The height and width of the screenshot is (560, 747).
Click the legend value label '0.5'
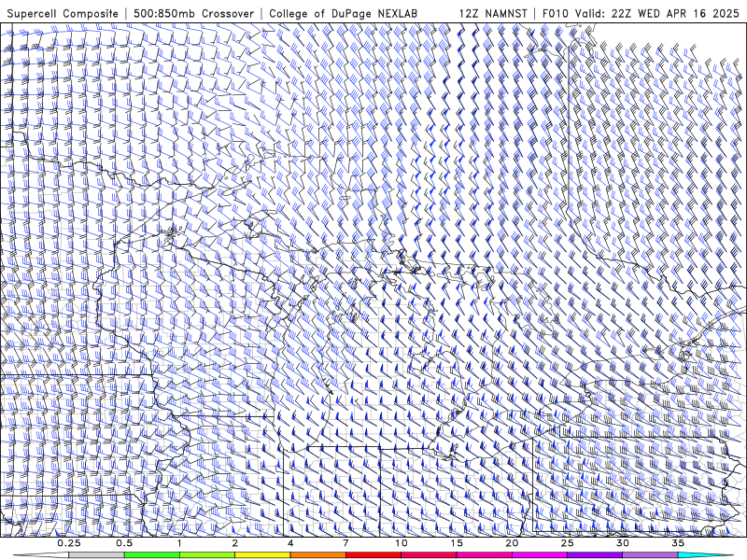(x=124, y=543)
